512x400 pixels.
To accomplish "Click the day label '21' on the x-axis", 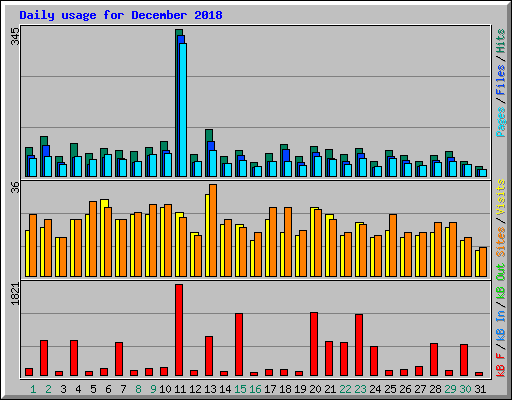I will 330,389.
